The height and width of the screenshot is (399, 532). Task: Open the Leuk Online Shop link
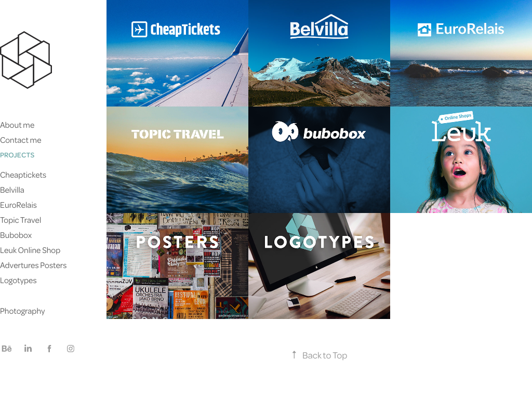pos(30,250)
